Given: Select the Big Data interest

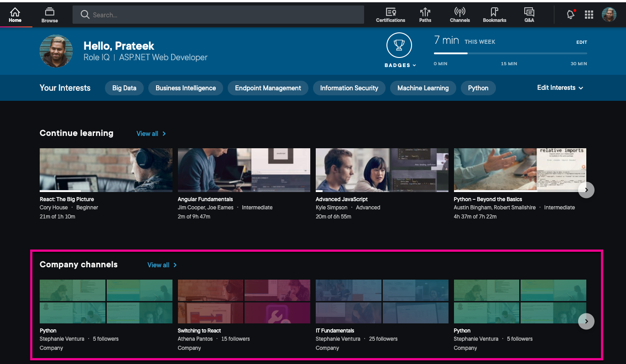Looking at the screenshot, I should click(124, 88).
